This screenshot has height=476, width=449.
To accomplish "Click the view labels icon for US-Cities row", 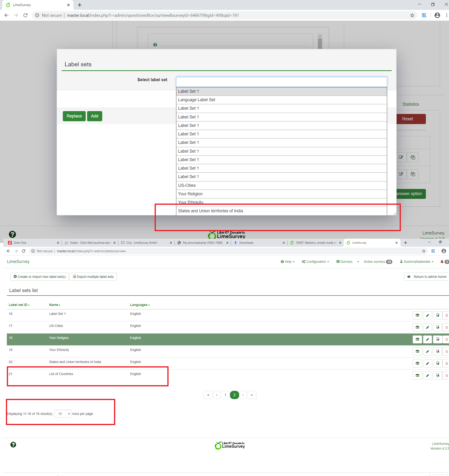I will pyautogui.click(x=417, y=327).
